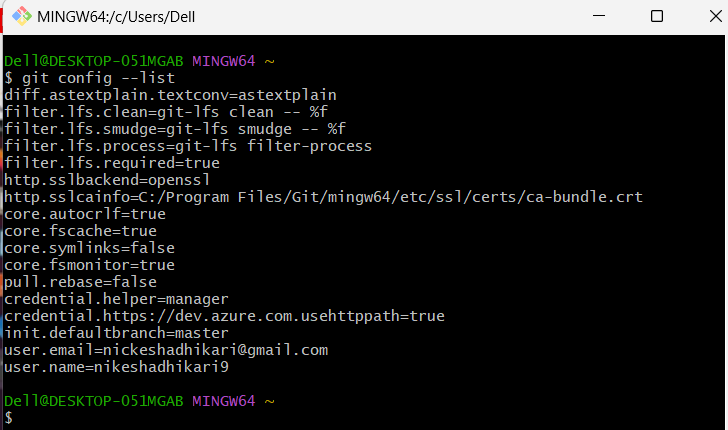Minimize the MINGW64 terminal window
728x430 pixels.
click(x=599, y=16)
